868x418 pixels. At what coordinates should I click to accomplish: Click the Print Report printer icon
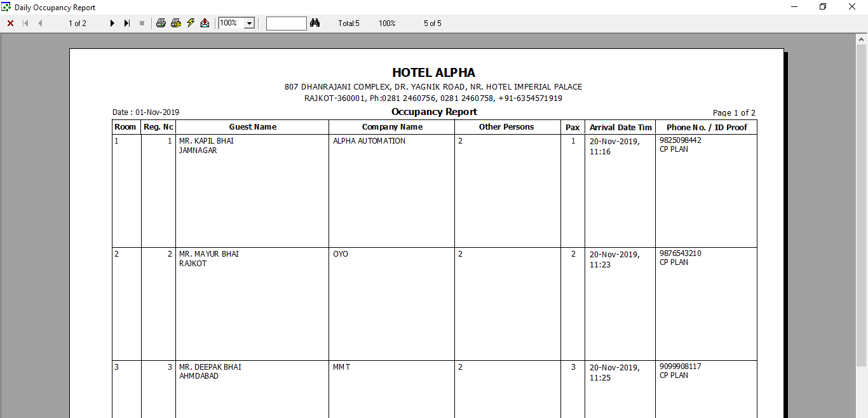(x=161, y=24)
